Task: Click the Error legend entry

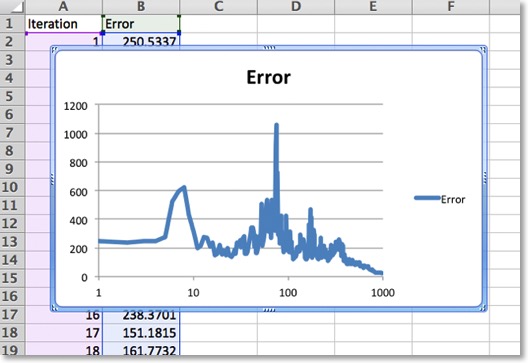Action: 439,199
